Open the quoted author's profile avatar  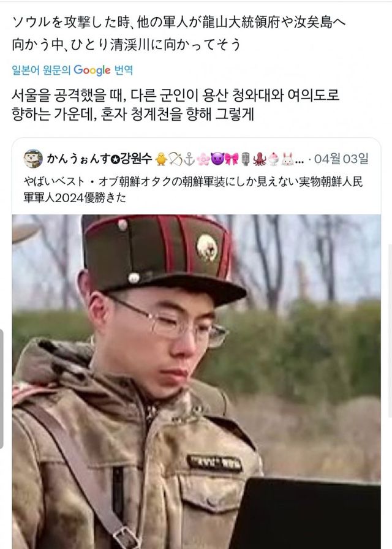click(x=33, y=159)
